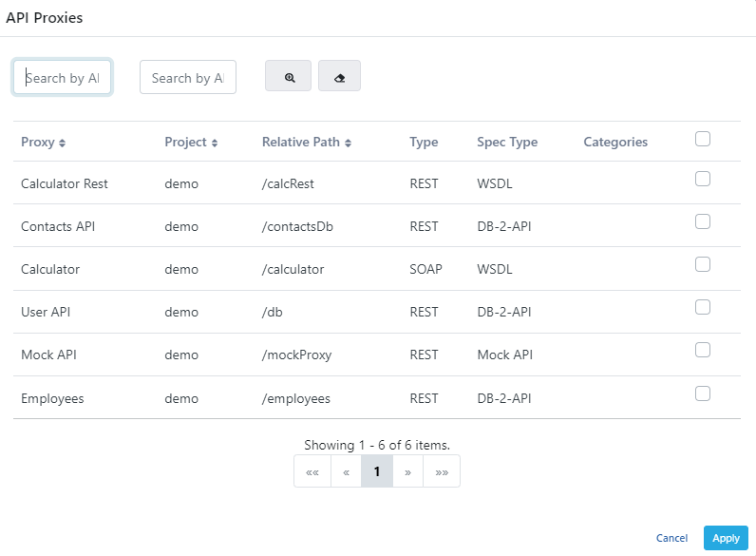Image resolution: width=756 pixels, height=556 pixels.
Task: Click the second search input field
Action: pos(187,78)
